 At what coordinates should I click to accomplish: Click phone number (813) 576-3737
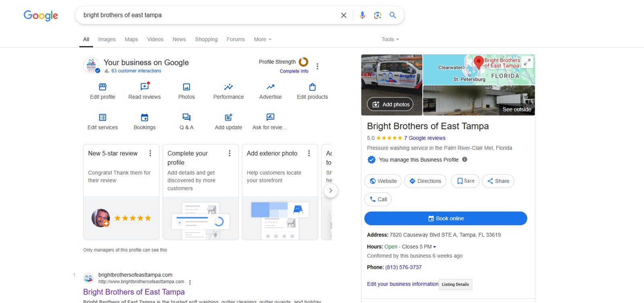[403, 267]
